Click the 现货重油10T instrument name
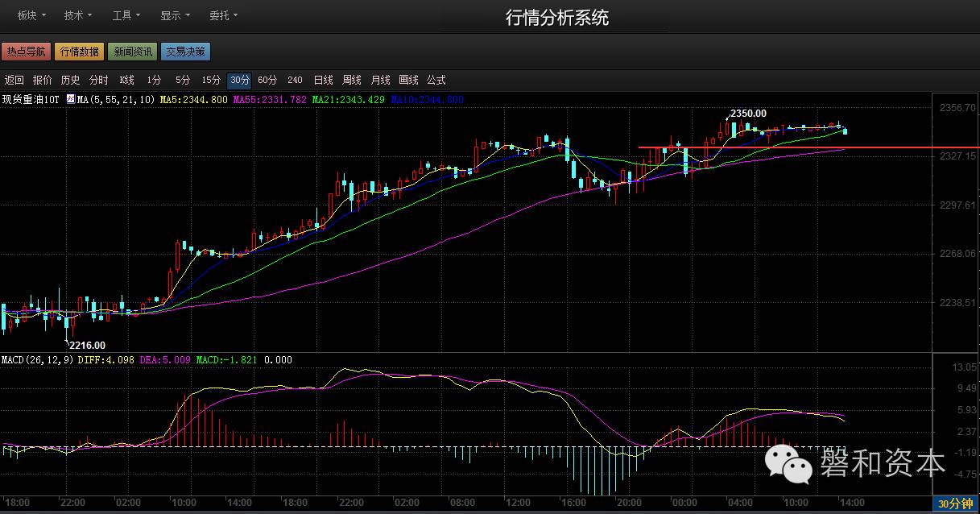 point(31,99)
